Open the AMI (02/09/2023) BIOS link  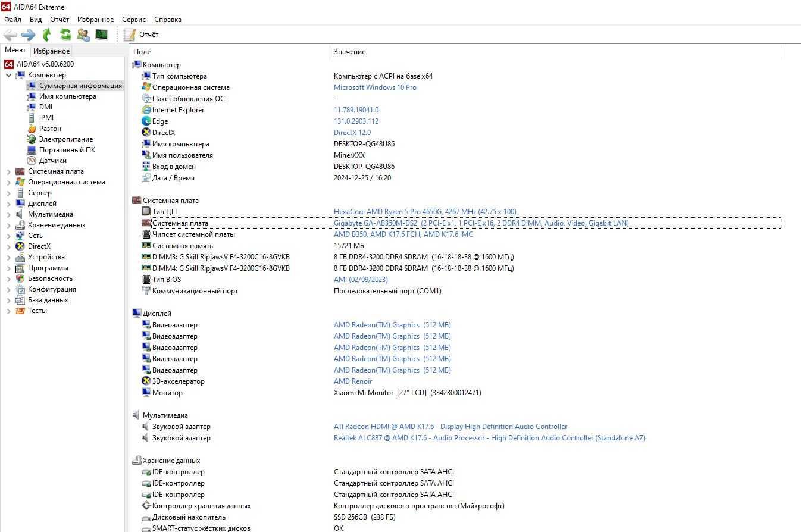tap(361, 280)
